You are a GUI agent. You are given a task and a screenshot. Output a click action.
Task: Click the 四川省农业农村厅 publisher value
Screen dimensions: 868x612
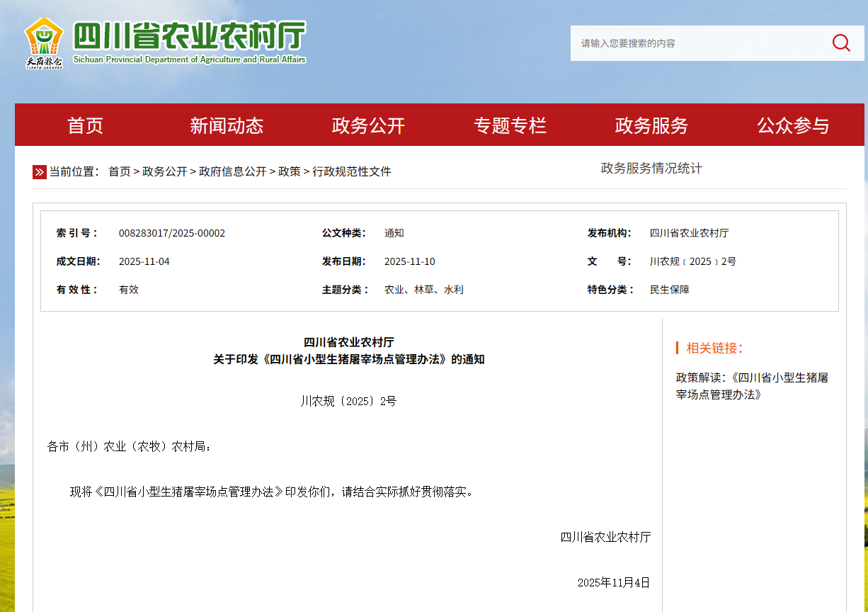click(x=689, y=233)
